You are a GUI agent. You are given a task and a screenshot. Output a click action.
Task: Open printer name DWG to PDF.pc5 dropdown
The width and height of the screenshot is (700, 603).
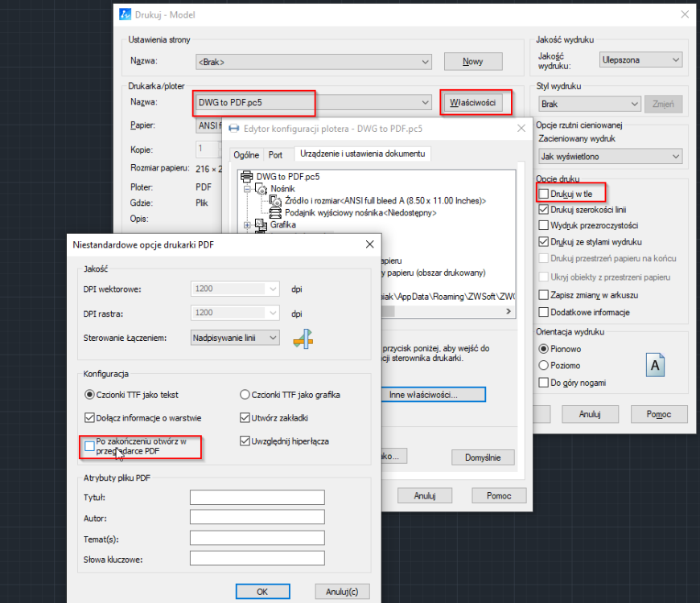click(314, 103)
